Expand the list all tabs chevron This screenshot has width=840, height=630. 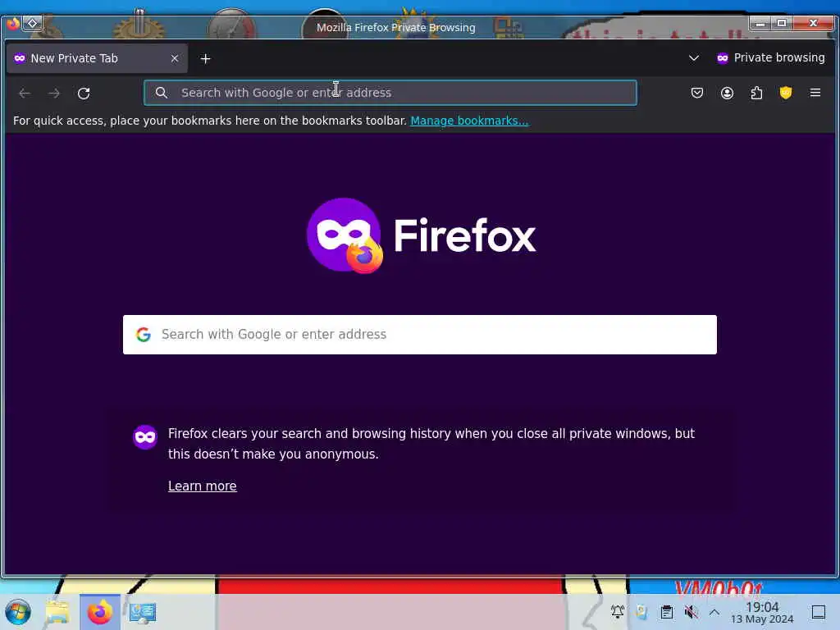(694, 58)
